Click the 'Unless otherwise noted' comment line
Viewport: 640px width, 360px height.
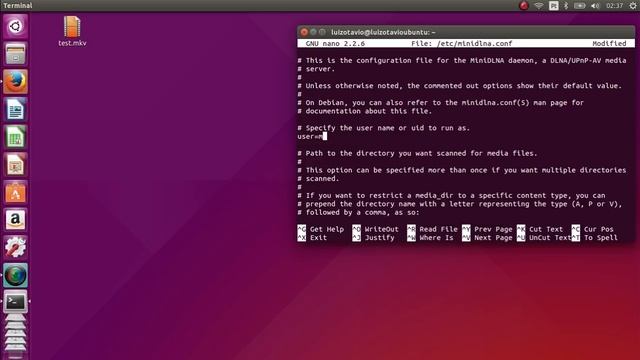(460, 86)
